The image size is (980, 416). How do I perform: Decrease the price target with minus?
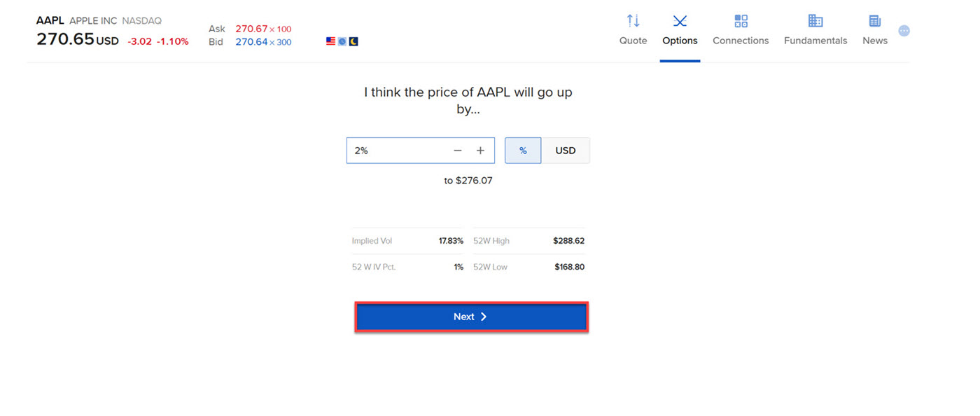pos(458,150)
